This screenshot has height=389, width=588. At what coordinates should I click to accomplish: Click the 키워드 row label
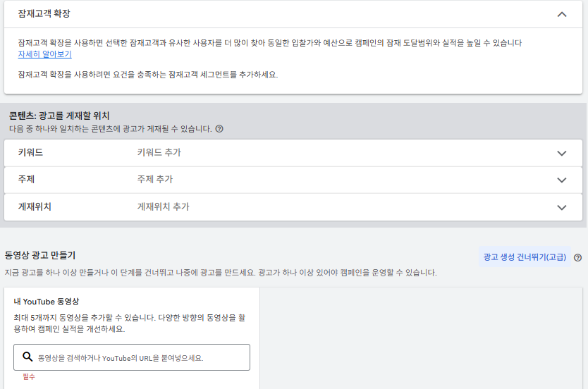(x=30, y=152)
